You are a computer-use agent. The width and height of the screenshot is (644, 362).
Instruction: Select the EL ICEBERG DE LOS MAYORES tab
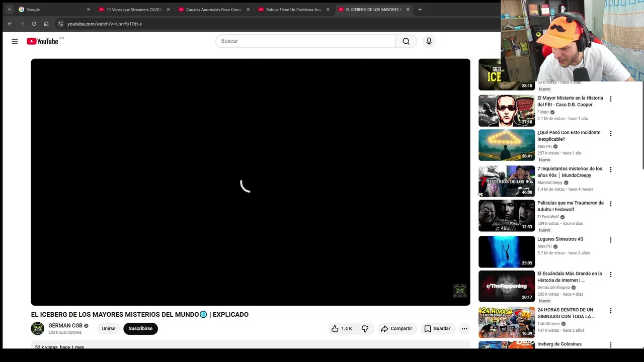click(x=374, y=10)
